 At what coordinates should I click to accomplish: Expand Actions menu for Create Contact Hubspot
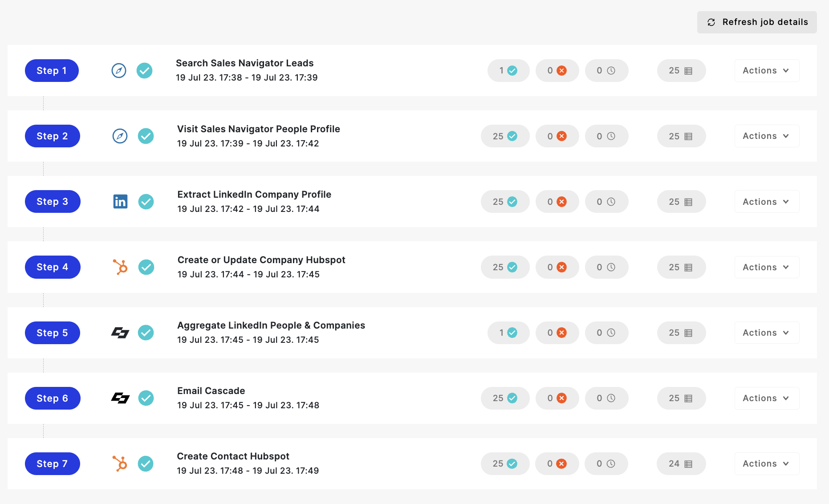point(767,463)
